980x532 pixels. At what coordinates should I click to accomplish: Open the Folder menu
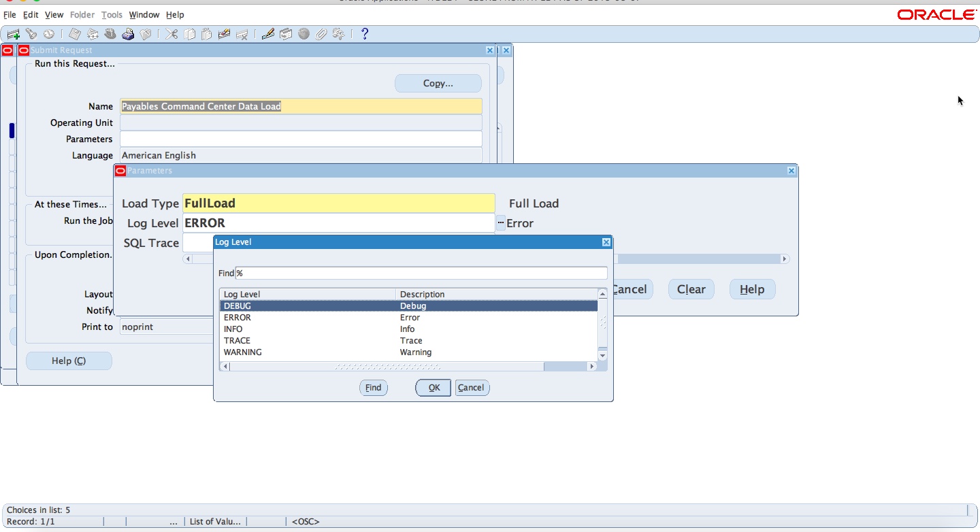[82, 14]
